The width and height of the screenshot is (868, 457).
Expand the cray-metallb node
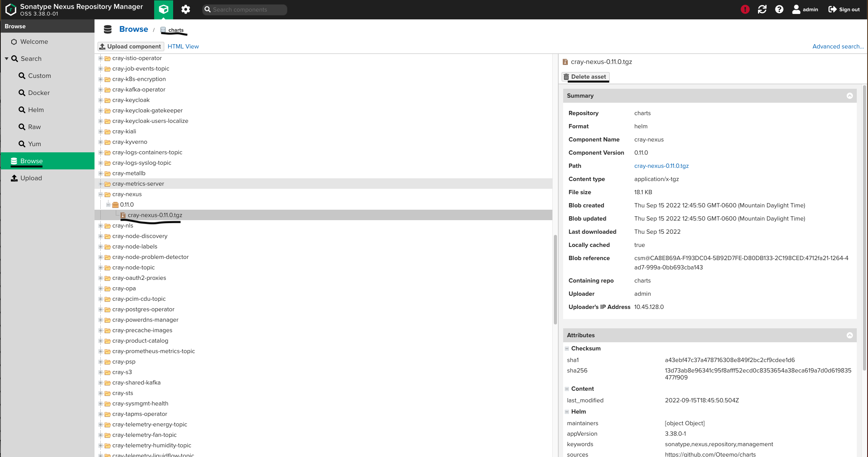coord(101,173)
